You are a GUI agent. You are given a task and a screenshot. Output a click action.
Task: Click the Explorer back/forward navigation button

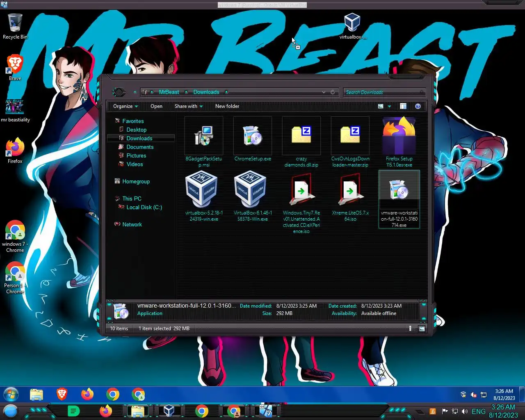tap(119, 92)
